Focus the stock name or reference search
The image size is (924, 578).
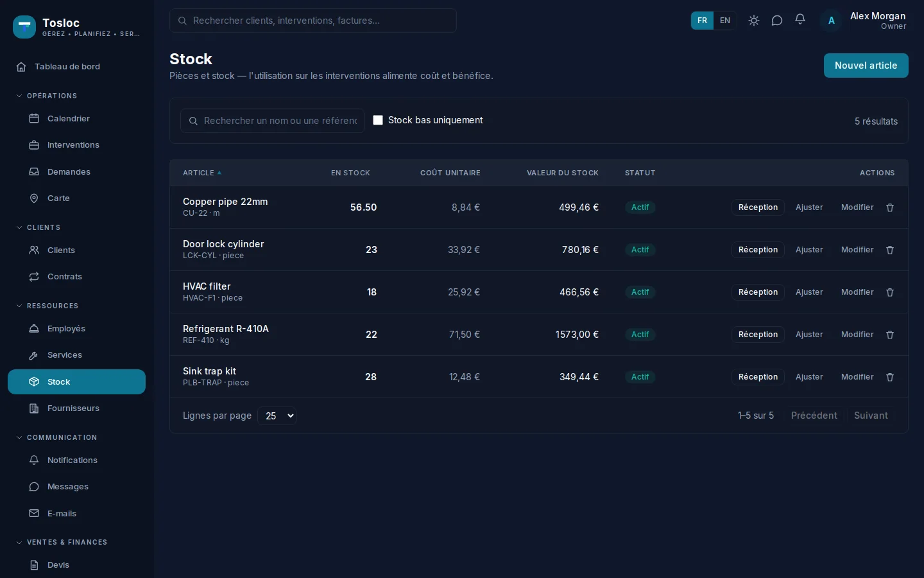pyautogui.click(x=273, y=121)
